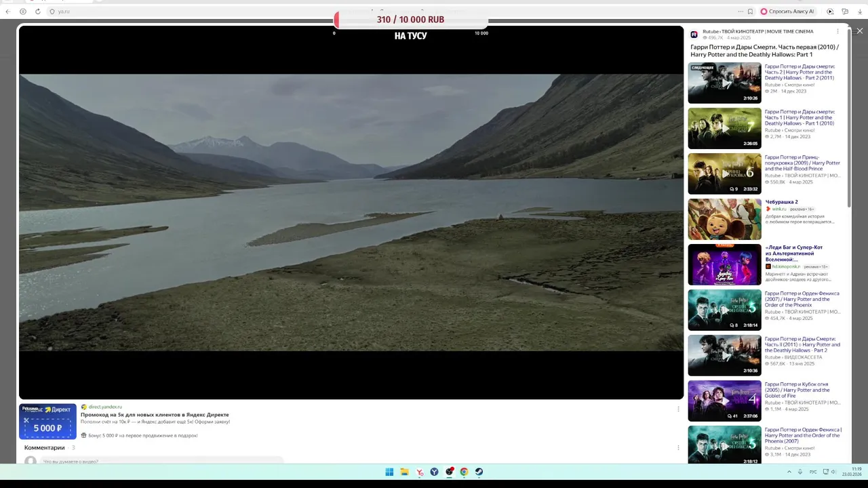Open Windows Start menu
Image resolution: width=868 pixels, height=488 pixels.
pyautogui.click(x=389, y=472)
